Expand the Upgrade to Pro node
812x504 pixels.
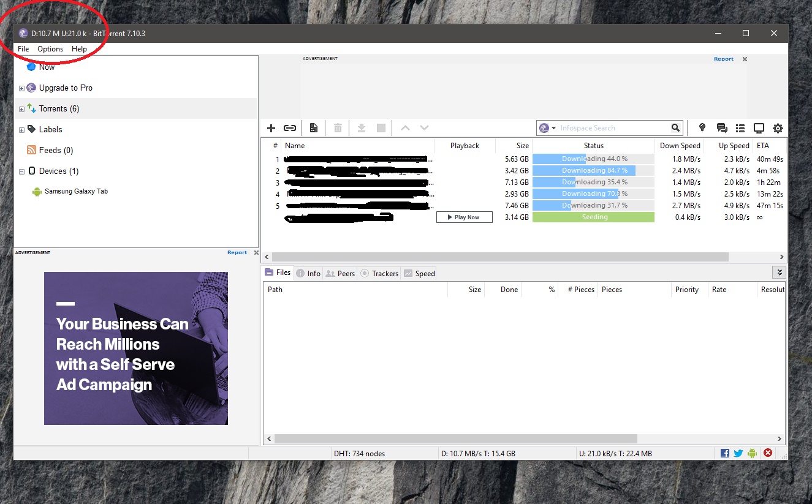[x=21, y=88]
